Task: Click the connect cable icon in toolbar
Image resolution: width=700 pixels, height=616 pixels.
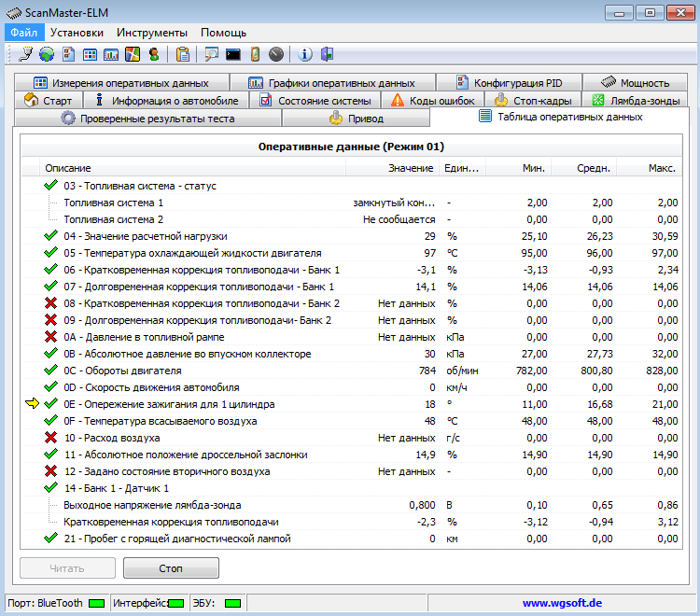Action: click(26, 54)
